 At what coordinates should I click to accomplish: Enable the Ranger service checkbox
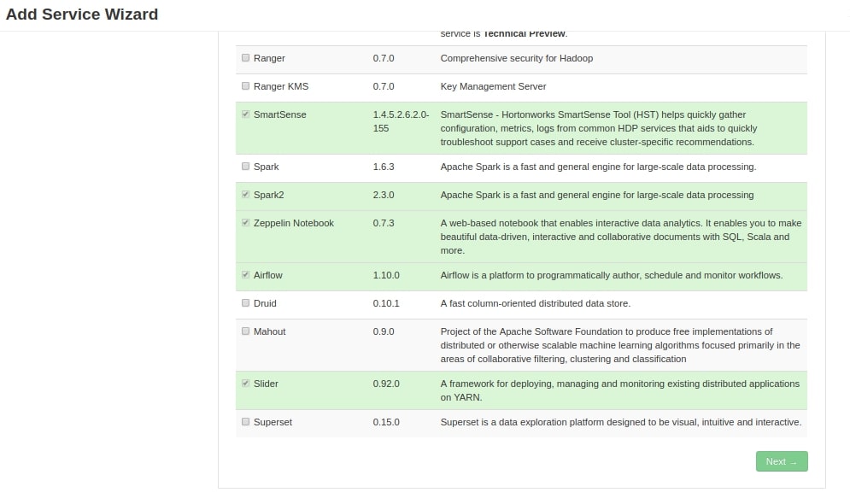point(245,58)
